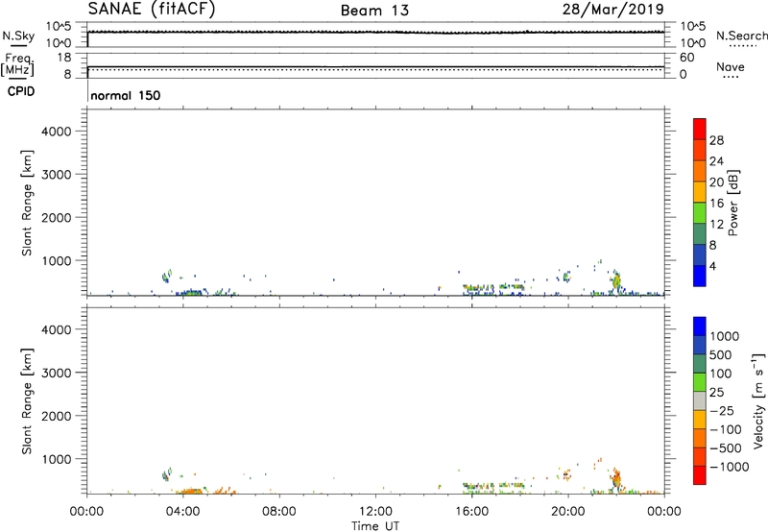Click the 20:00 time tick label

tap(567, 512)
